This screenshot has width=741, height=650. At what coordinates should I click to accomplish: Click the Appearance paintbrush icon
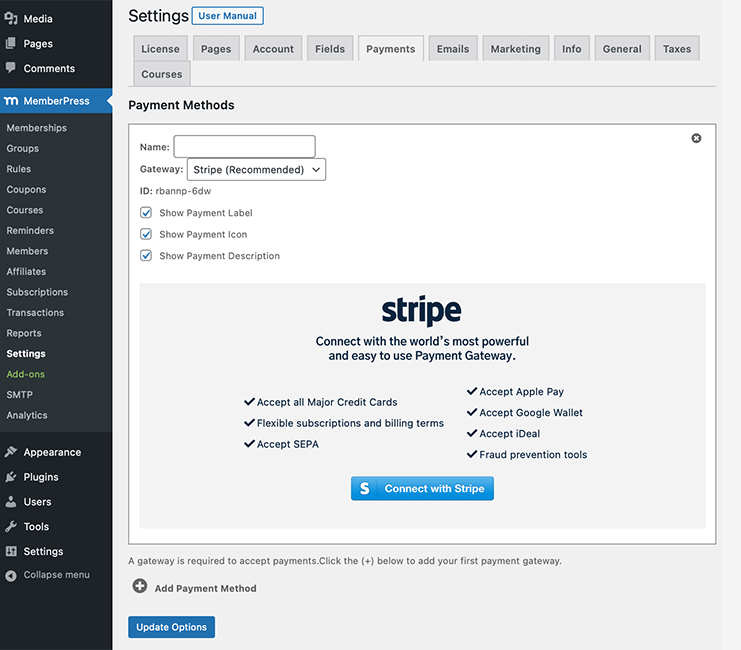pyautogui.click(x=11, y=452)
